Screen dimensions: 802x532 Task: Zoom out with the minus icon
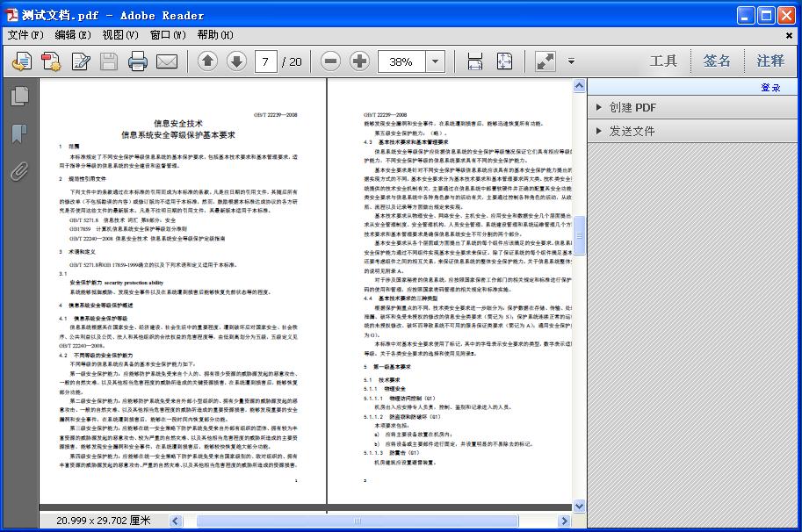pyautogui.click(x=331, y=61)
